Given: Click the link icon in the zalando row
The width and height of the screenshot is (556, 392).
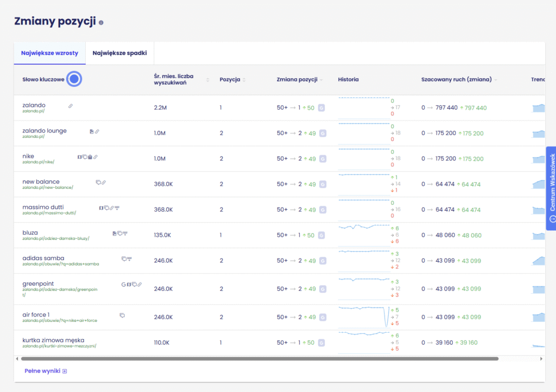Looking at the screenshot, I should coord(71,106).
